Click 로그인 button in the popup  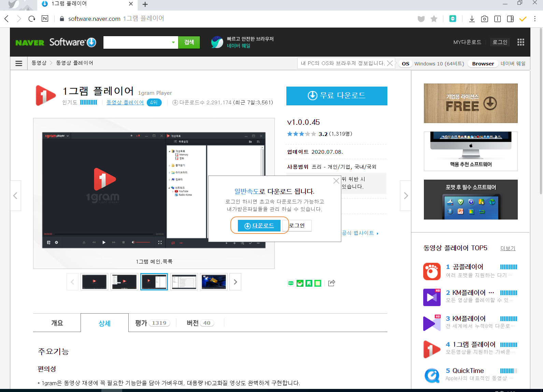[x=297, y=226]
